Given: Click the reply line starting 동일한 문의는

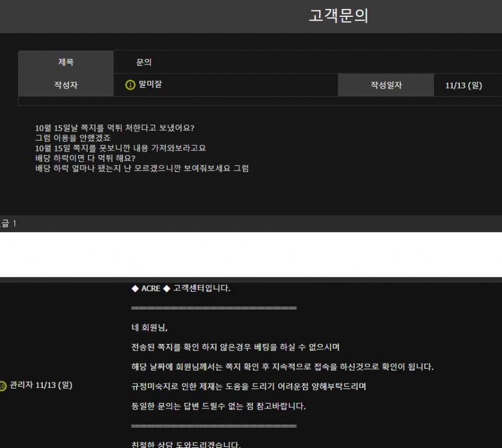Looking at the screenshot, I should coord(218,406).
